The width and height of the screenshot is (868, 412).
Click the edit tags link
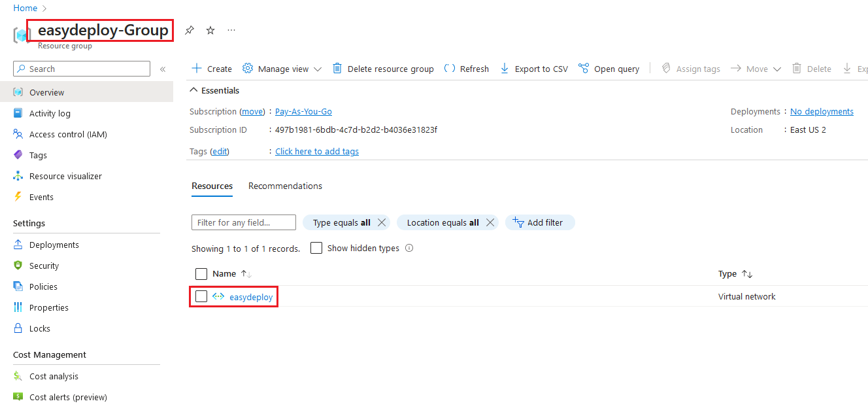point(220,151)
